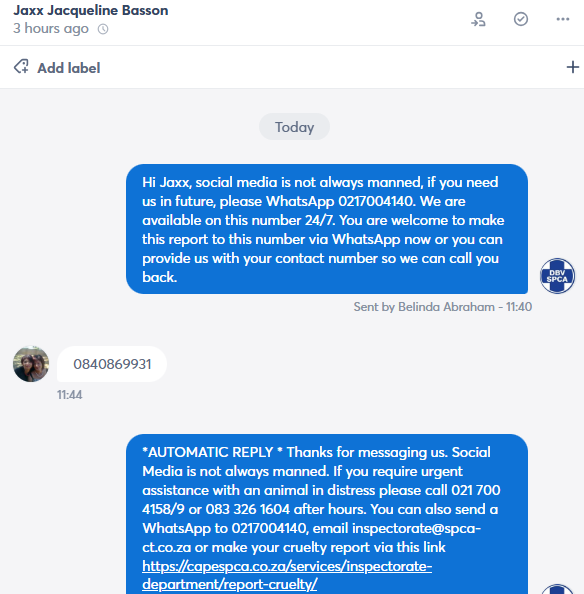Click the AUTOMATIC REPLY message bubble
Image resolution: width=584 pixels, height=594 pixels.
tap(327, 514)
